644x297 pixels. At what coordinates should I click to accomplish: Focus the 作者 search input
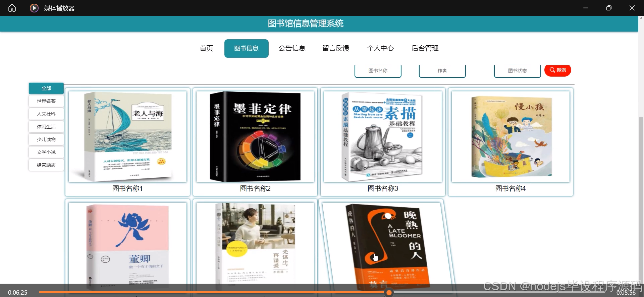(442, 71)
